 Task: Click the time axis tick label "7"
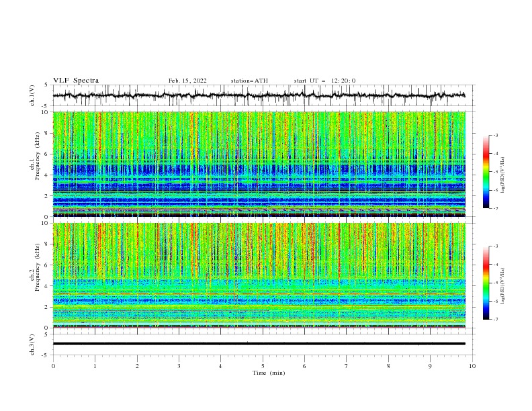(347, 366)
